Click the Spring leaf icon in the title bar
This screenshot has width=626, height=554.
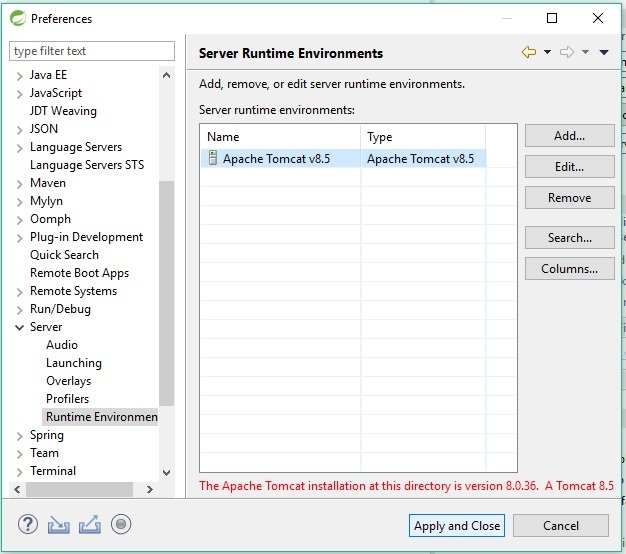(x=18, y=18)
